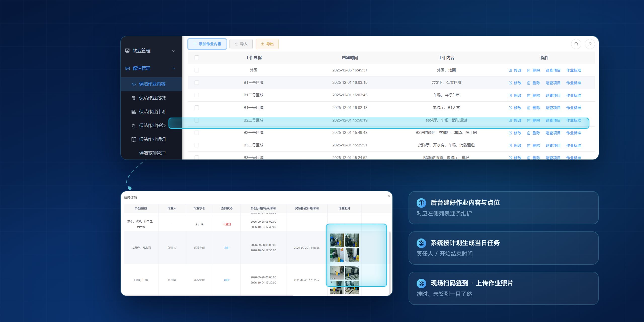Click the 未签到 status text
Screen dimensions: 644x322
pos(227,224)
